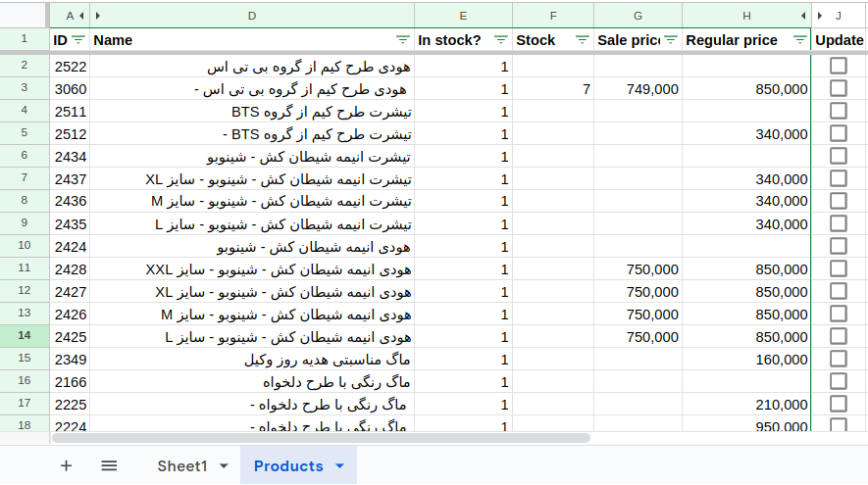Open filter for Stock column
Image resolution: width=868 pixels, height=485 pixels.
[582, 40]
